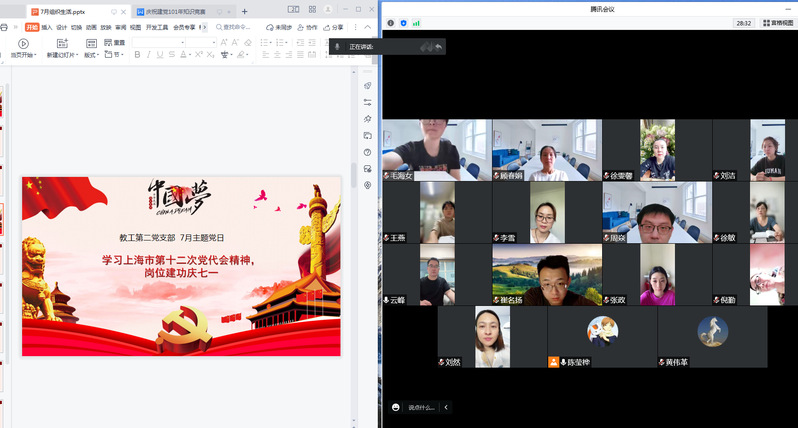Toggle underline text formatting
The image size is (798, 428).
(x=160, y=55)
